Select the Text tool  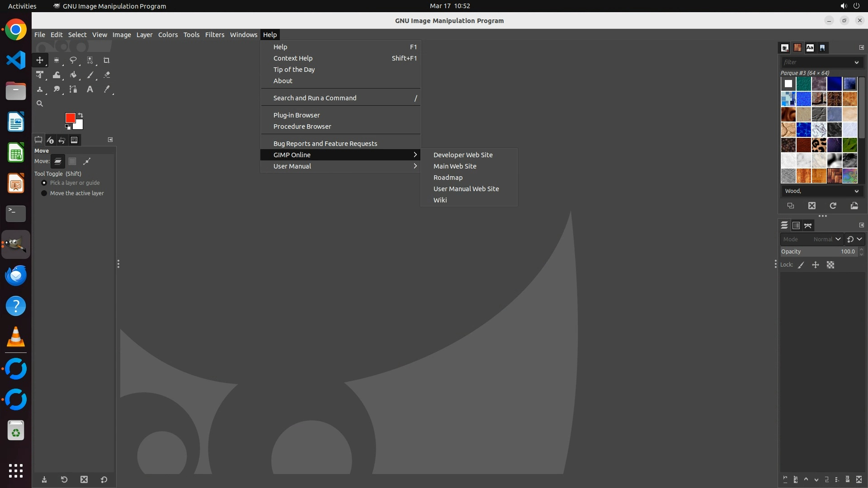point(90,89)
